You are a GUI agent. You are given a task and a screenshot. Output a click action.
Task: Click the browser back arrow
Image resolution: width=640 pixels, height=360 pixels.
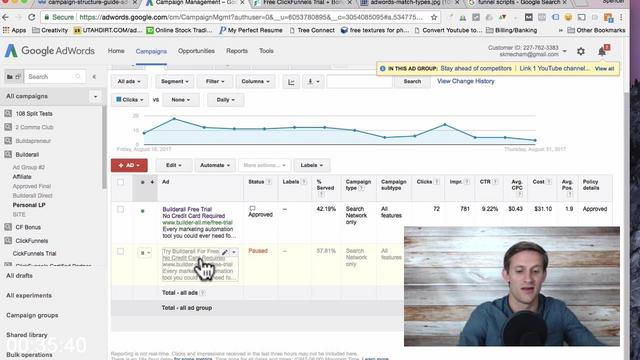click(5, 18)
